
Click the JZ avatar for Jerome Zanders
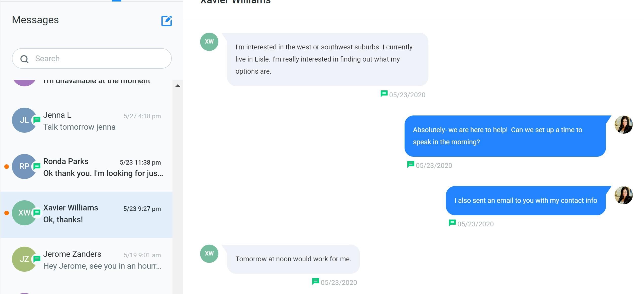pyautogui.click(x=24, y=259)
